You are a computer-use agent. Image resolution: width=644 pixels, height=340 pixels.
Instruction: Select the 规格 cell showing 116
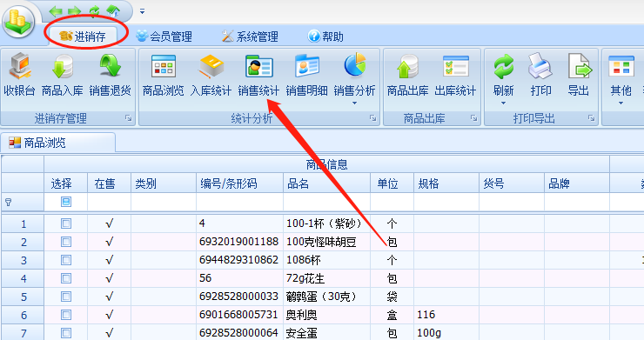[x=446, y=315]
